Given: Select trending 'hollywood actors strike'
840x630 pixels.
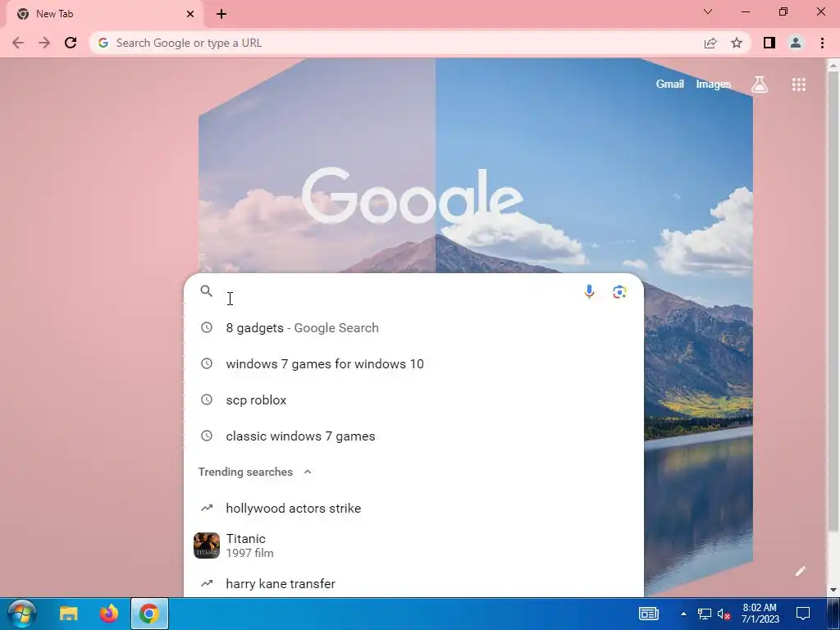Looking at the screenshot, I should tap(413, 509).
